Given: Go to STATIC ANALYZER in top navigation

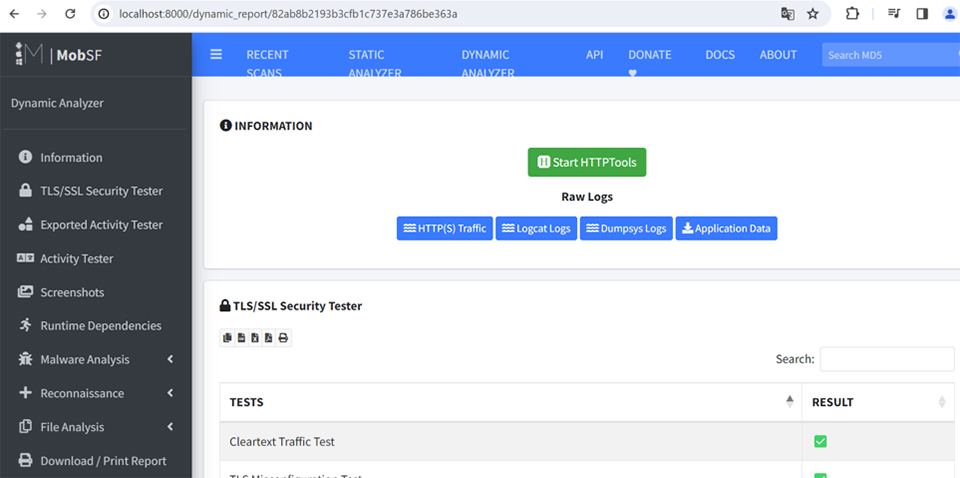Looking at the screenshot, I should point(375,63).
